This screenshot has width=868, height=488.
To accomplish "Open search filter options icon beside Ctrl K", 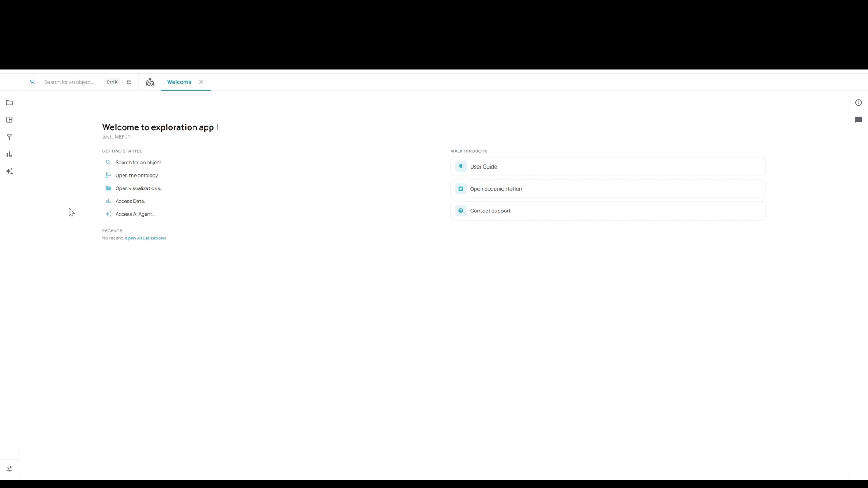I will point(129,82).
